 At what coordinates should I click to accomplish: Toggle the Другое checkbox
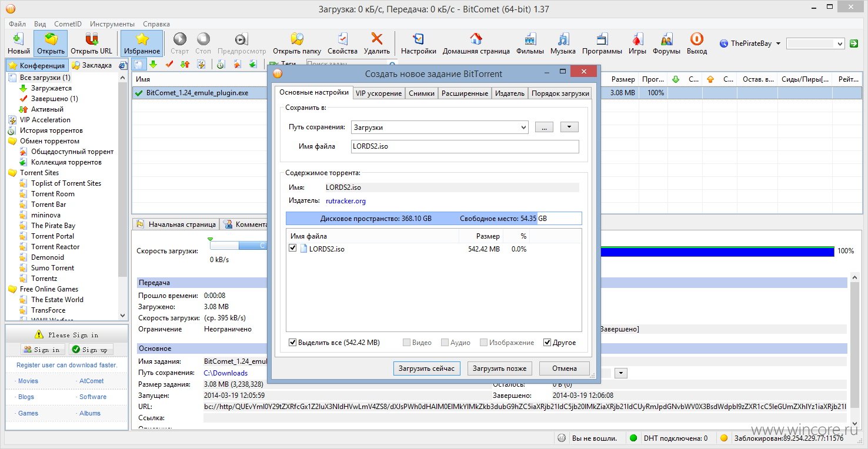(547, 342)
